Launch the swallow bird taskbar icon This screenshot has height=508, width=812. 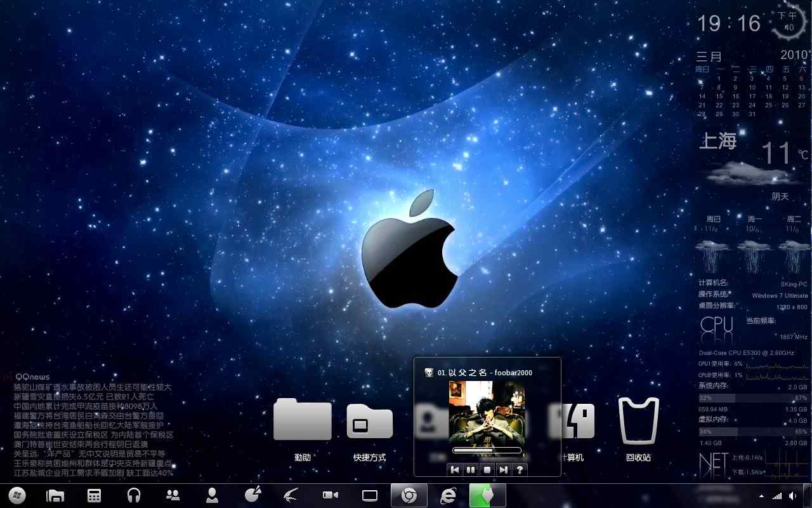tap(291, 495)
